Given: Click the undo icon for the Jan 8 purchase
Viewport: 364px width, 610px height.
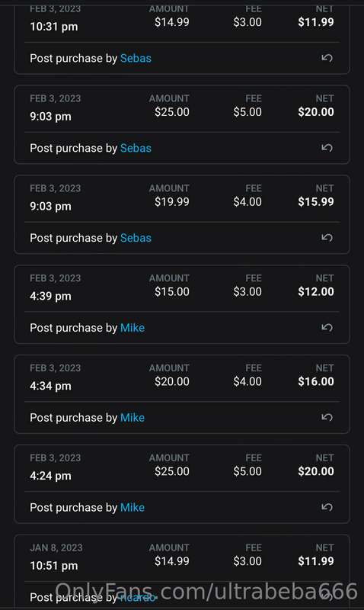Looking at the screenshot, I should (x=327, y=597).
